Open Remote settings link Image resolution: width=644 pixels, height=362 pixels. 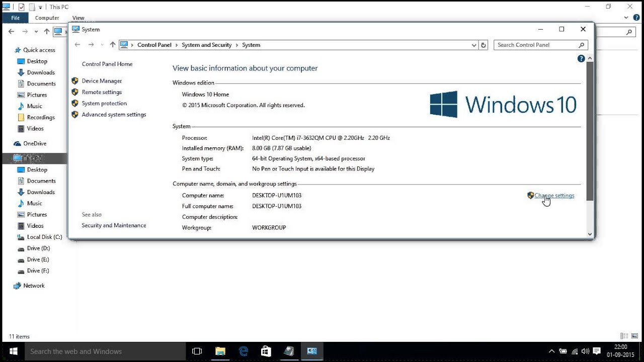pos(102,92)
